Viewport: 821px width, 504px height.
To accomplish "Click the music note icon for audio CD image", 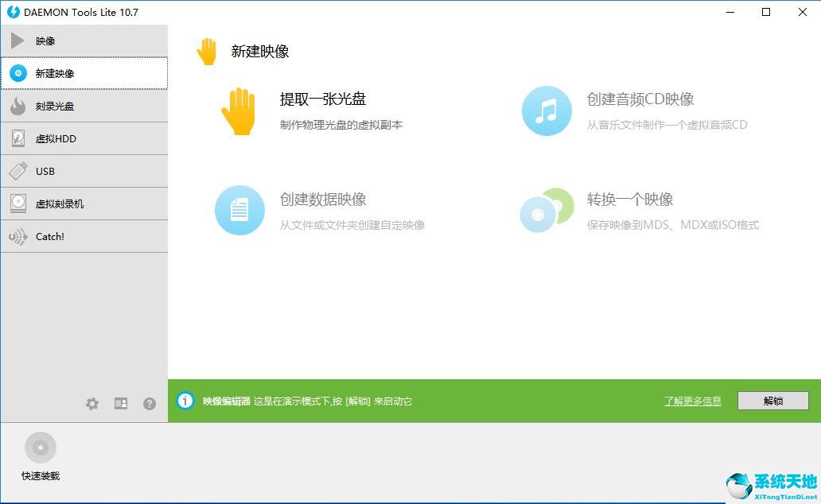I will click(547, 111).
